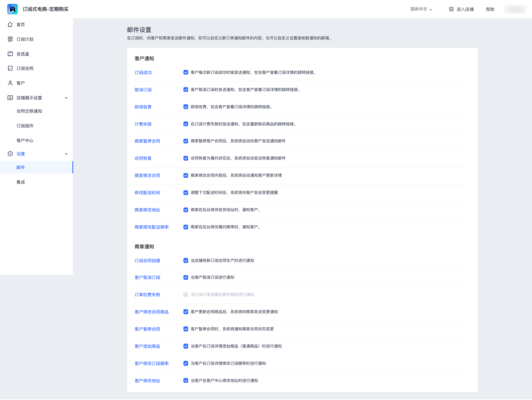Select the 集成 submenu item
532x400 pixels.
(x=21, y=182)
